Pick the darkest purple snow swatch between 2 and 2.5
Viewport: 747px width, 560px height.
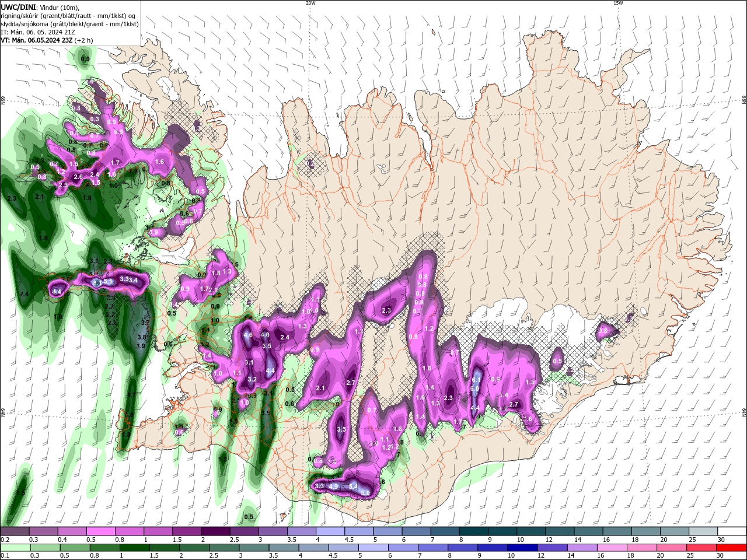(215, 531)
